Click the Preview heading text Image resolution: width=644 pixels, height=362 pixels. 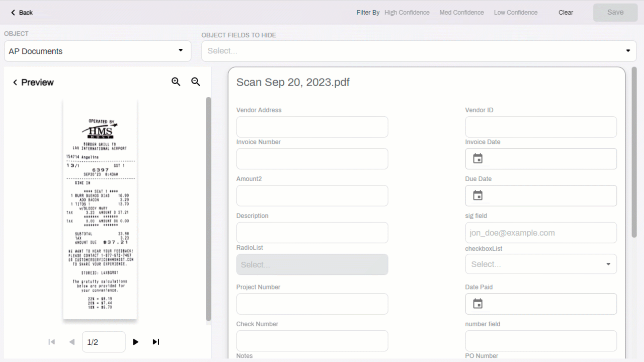point(37,82)
